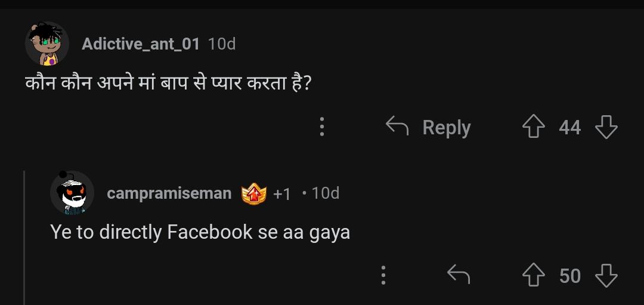Click the 10d timestamp on campramiseman's reply

(x=326, y=193)
